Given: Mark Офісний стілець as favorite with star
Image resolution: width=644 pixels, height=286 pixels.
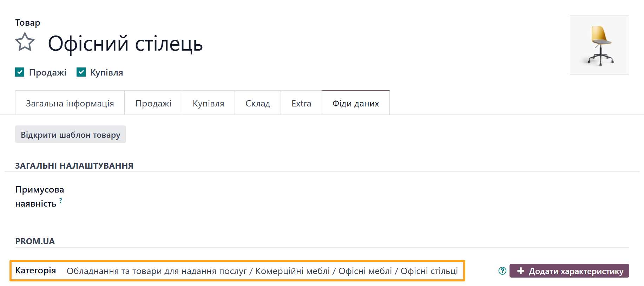Looking at the screenshot, I should click(25, 42).
